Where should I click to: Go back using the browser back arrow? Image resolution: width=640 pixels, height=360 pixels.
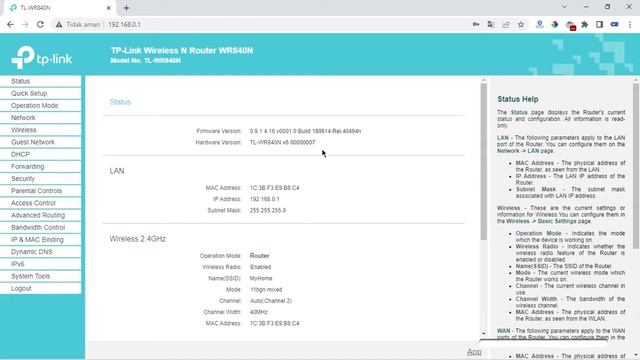point(10,24)
